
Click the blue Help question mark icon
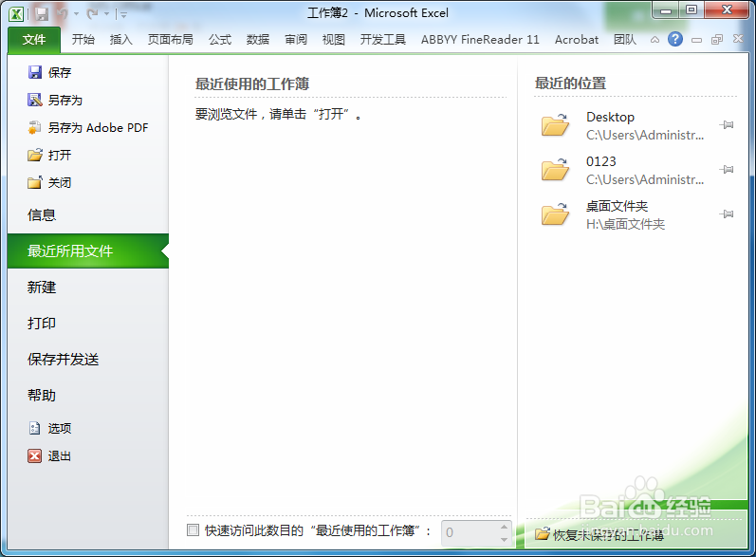click(x=675, y=39)
